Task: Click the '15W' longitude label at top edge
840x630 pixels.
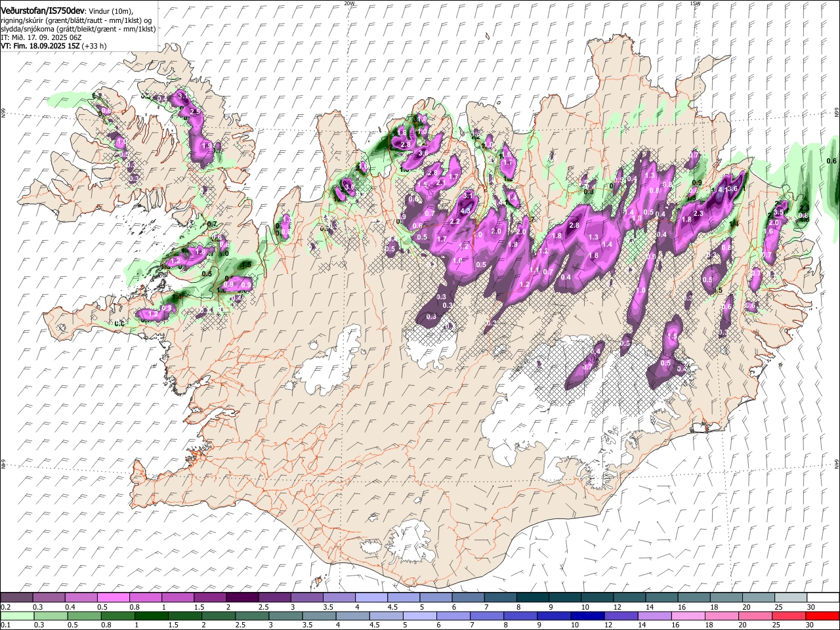Action: [x=695, y=3]
